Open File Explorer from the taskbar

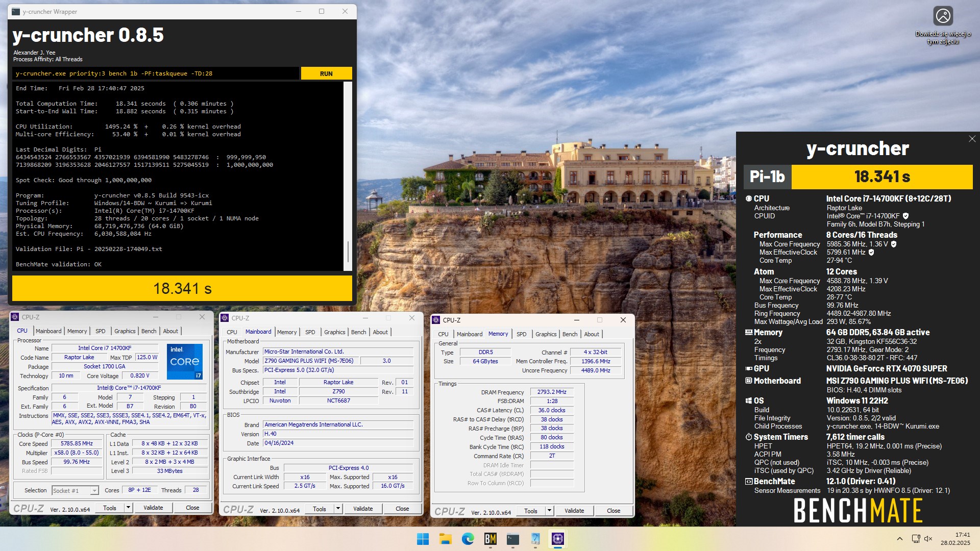445,539
